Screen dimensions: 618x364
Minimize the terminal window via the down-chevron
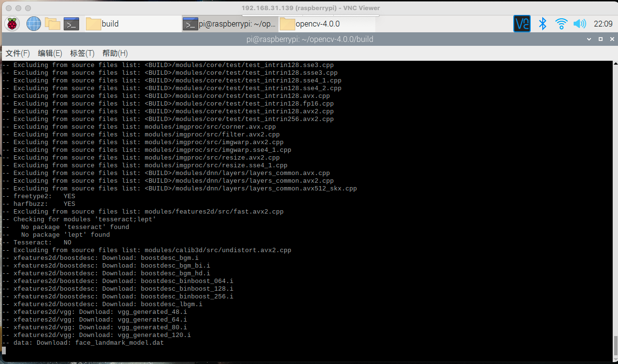[590, 39]
